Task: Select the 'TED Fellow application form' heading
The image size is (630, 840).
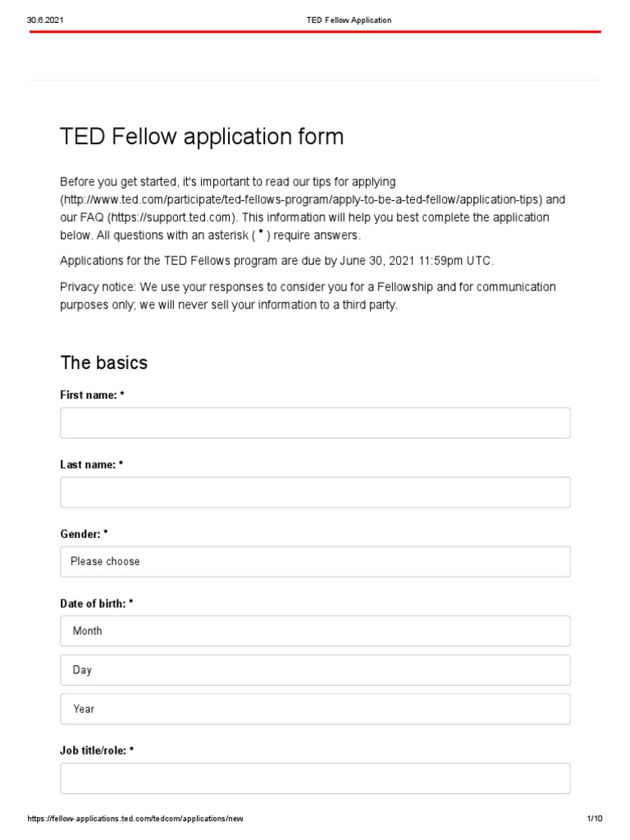Action: 202,137
